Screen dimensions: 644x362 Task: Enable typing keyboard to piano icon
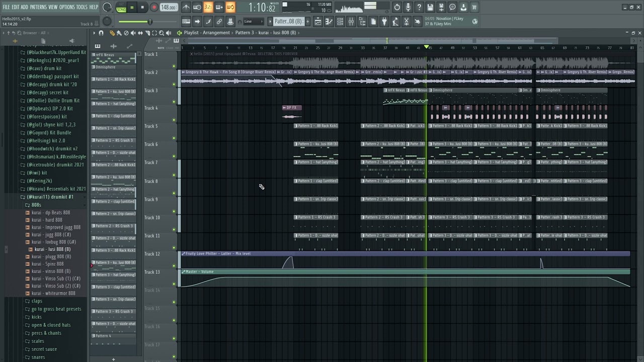(186, 21)
